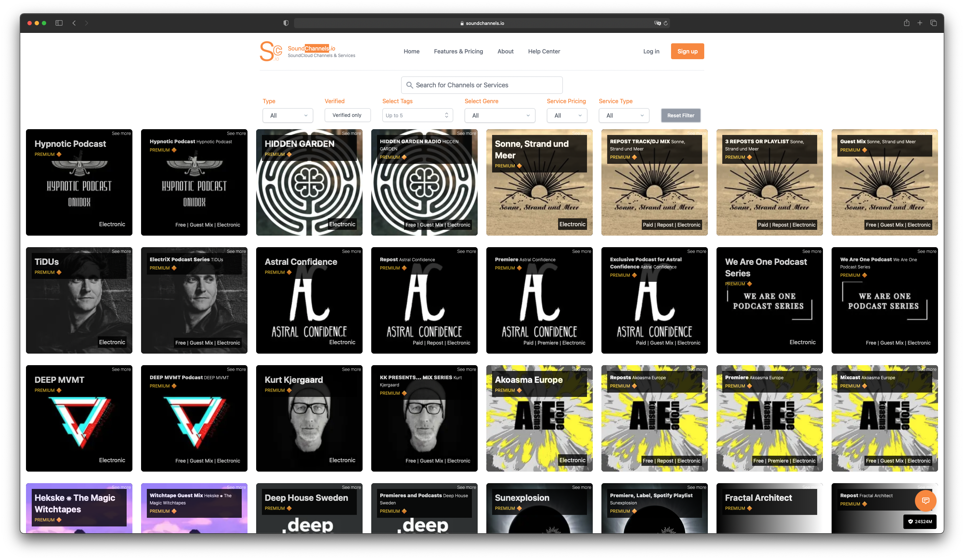The width and height of the screenshot is (964, 560).
Task: Go back with the browser back arrow
Action: click(74, 23)
